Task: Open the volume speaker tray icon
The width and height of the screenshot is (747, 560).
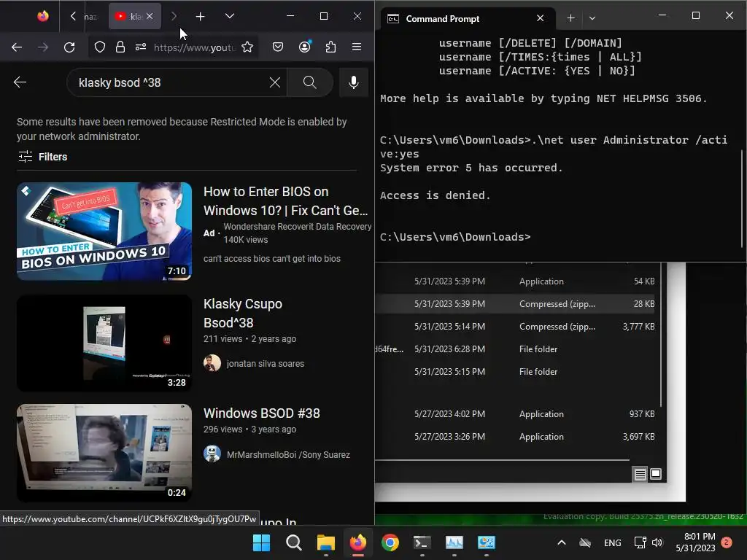Action: 657,542
